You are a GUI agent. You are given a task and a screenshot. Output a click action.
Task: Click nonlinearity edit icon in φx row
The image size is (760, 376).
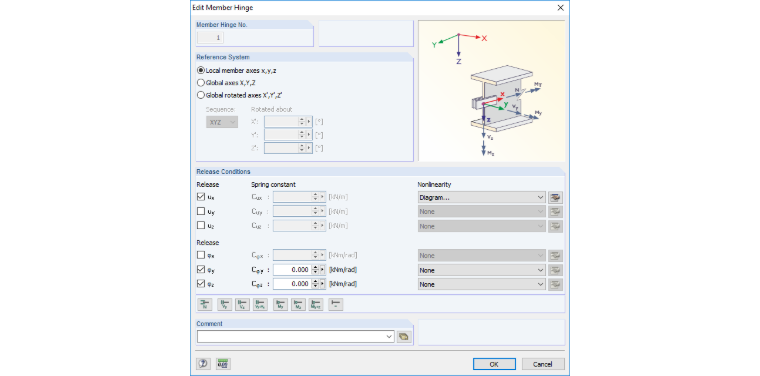coord(555,255)
